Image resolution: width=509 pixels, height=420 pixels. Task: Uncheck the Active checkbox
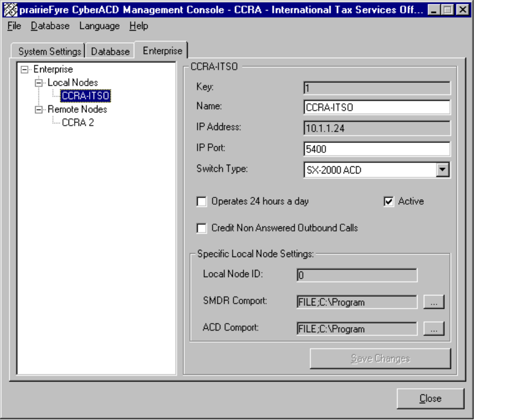[389, 201]
